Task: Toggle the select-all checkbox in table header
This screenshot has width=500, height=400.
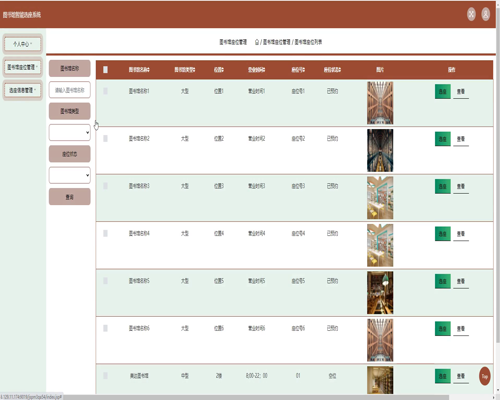Action: [105, 69]
